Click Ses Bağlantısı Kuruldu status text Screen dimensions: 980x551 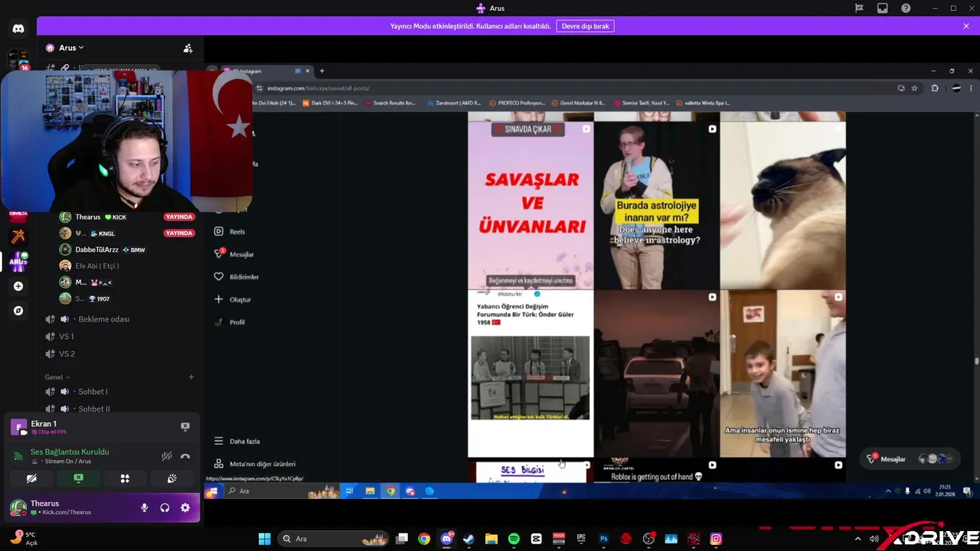pyautogui.click(x=70, y=452)
